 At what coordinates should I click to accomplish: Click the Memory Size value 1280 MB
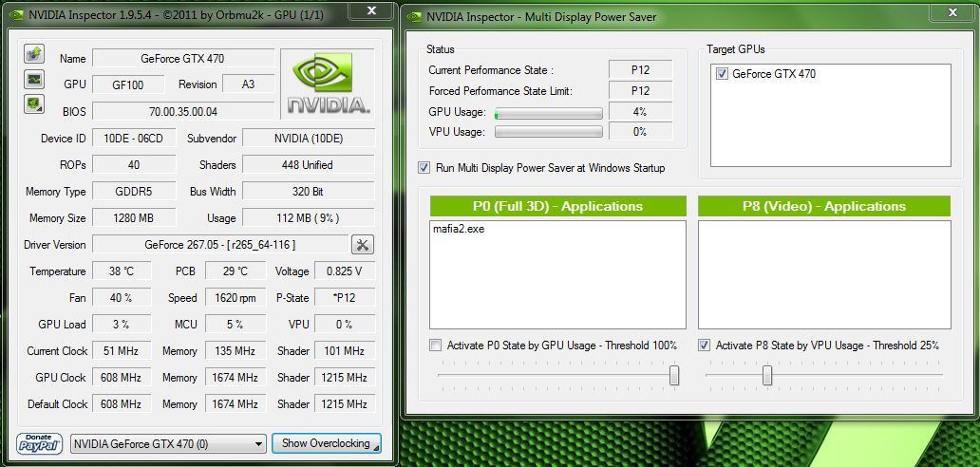pos(134,218)
